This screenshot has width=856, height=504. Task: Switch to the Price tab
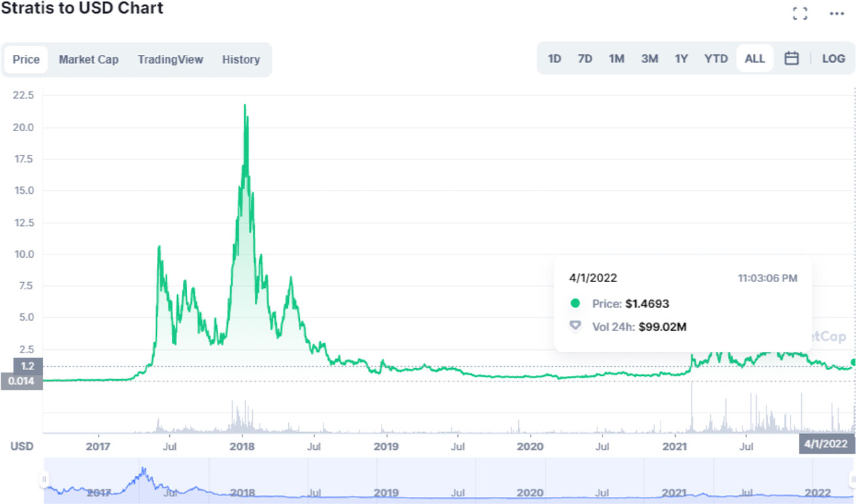point(26,59)
